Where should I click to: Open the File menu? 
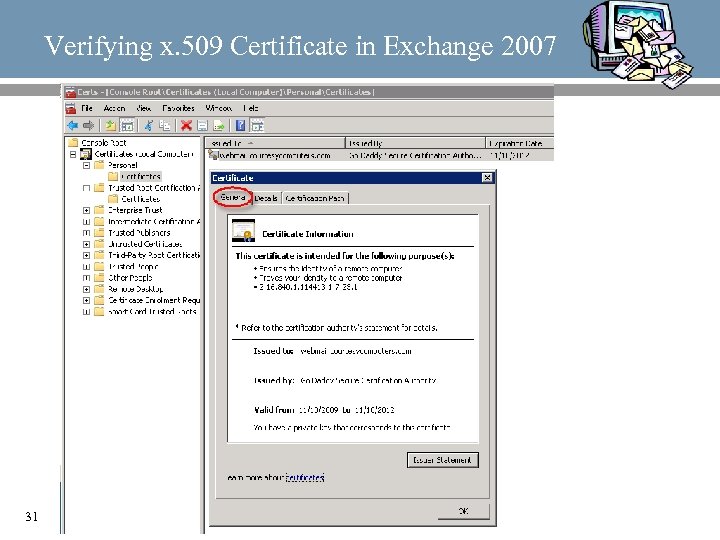pos(87,108)
